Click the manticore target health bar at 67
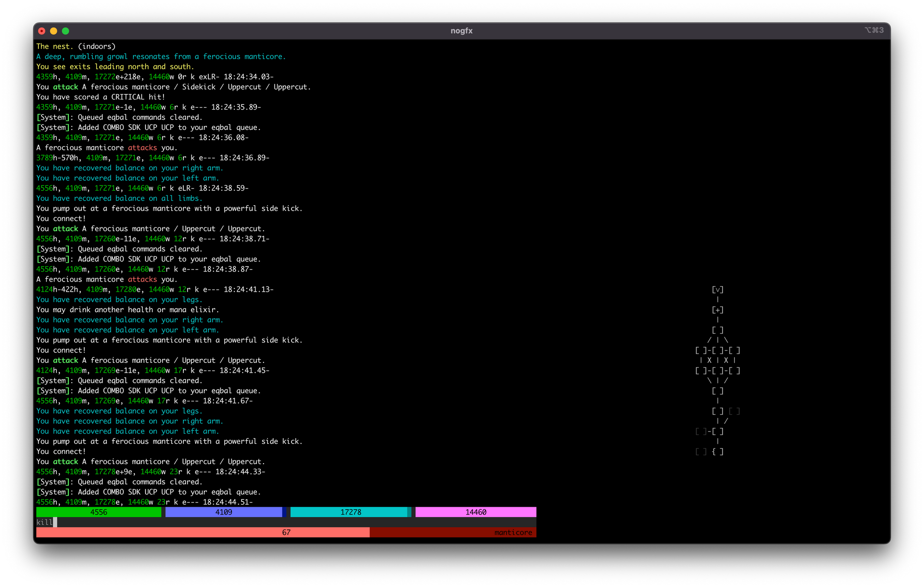 286,533
